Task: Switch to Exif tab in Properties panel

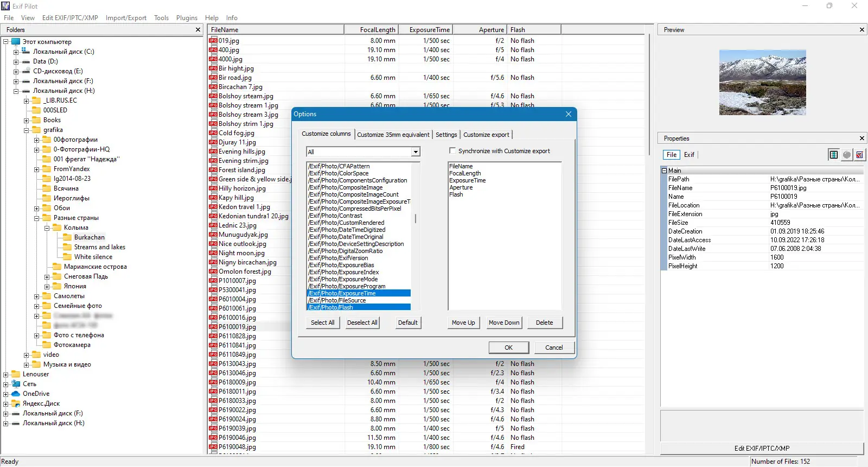Action: pyautogui.click(x=689, y=155)
